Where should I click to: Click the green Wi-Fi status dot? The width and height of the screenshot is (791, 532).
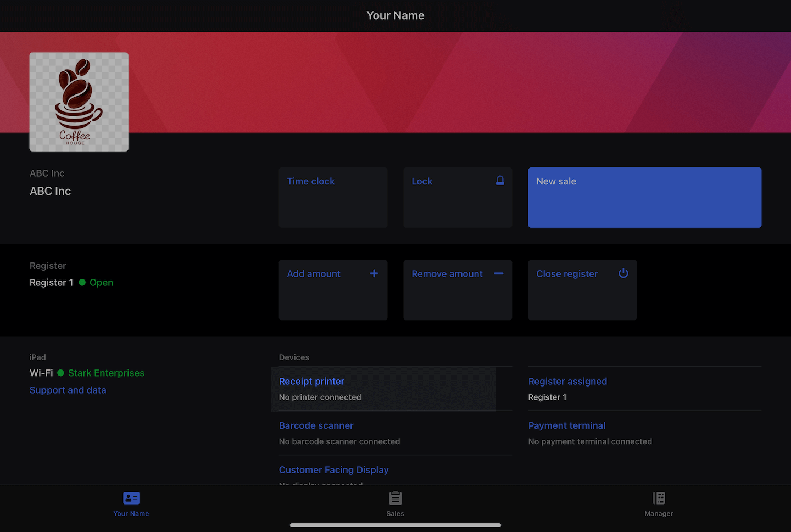coord(61,373)
